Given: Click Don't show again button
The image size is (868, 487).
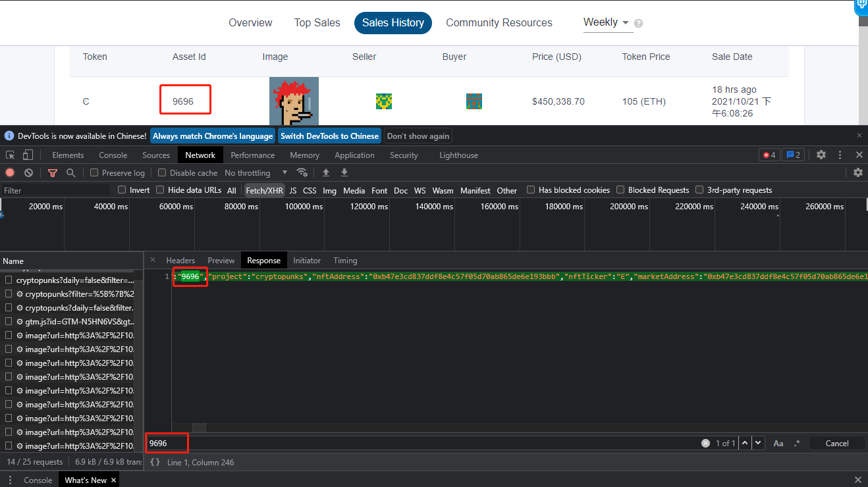Looking at the screenshot, I should pos(418,136).
